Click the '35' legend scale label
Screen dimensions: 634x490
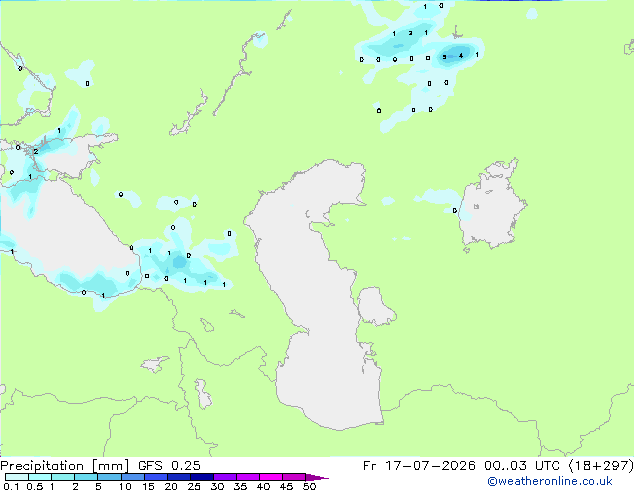[x=240, y=486]
